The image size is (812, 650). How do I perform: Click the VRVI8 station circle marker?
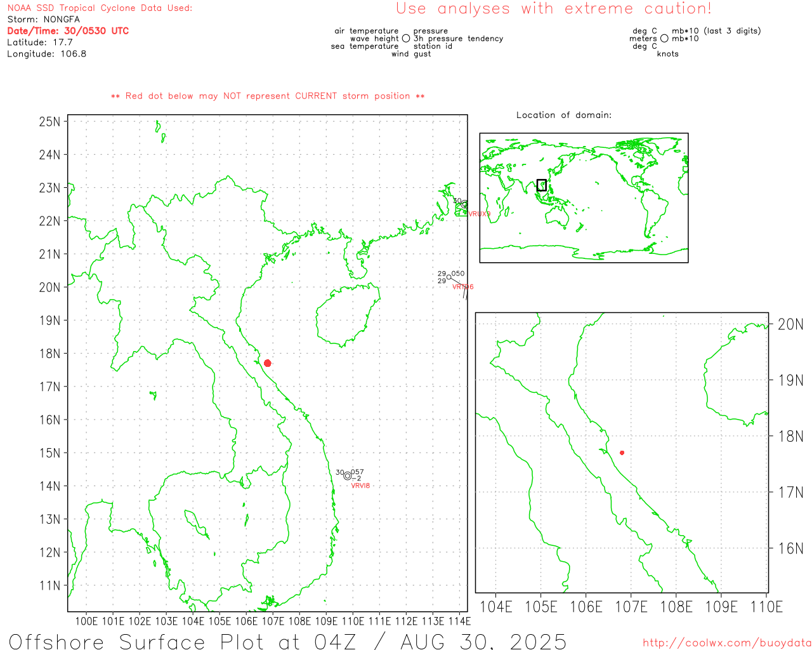348,476
